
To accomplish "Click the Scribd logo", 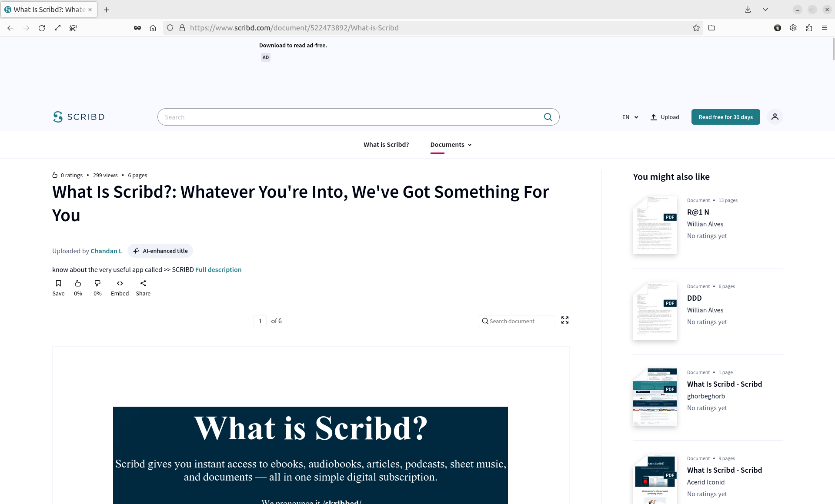I will 79,117.
